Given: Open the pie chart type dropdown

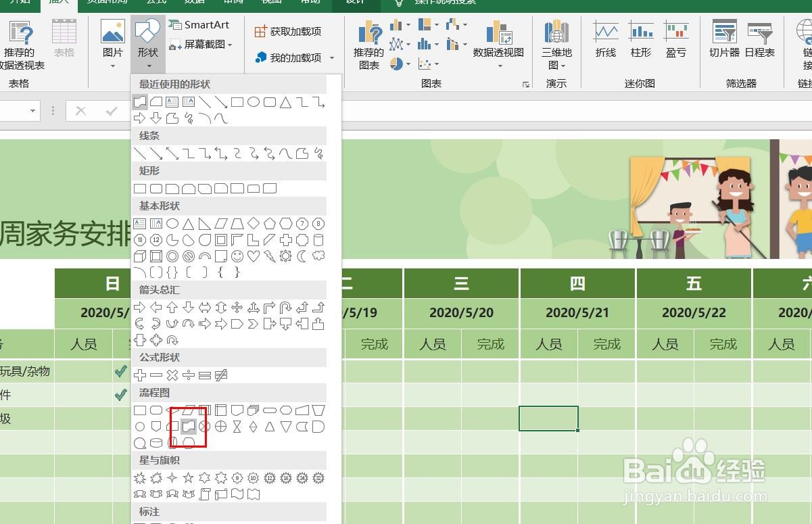Looking at the screenshot, I should (408, 64).
